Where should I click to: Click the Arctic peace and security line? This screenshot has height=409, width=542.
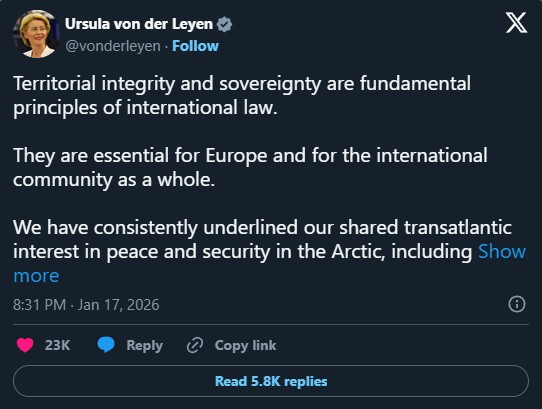click(x=243, y=251)
